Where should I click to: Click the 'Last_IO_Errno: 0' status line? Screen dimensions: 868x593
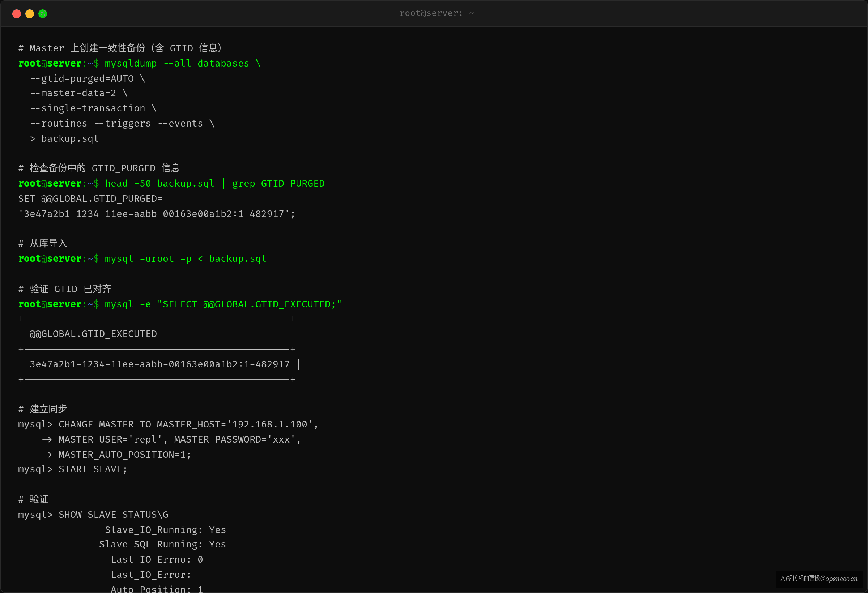pos(157,560)
